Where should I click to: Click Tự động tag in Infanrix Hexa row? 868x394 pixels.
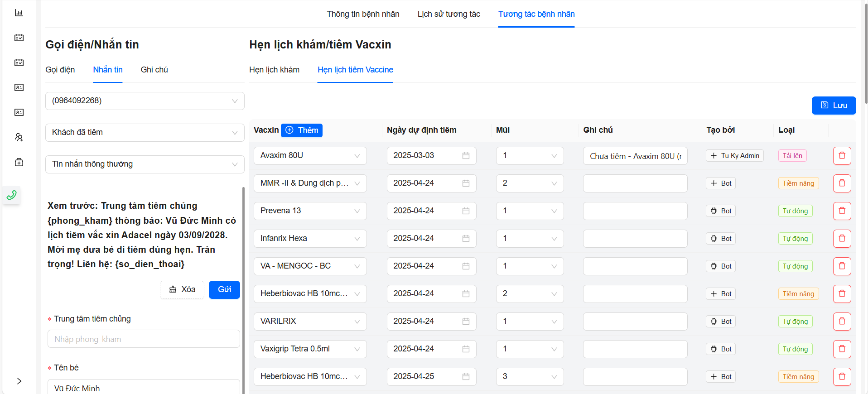[795, 239]
